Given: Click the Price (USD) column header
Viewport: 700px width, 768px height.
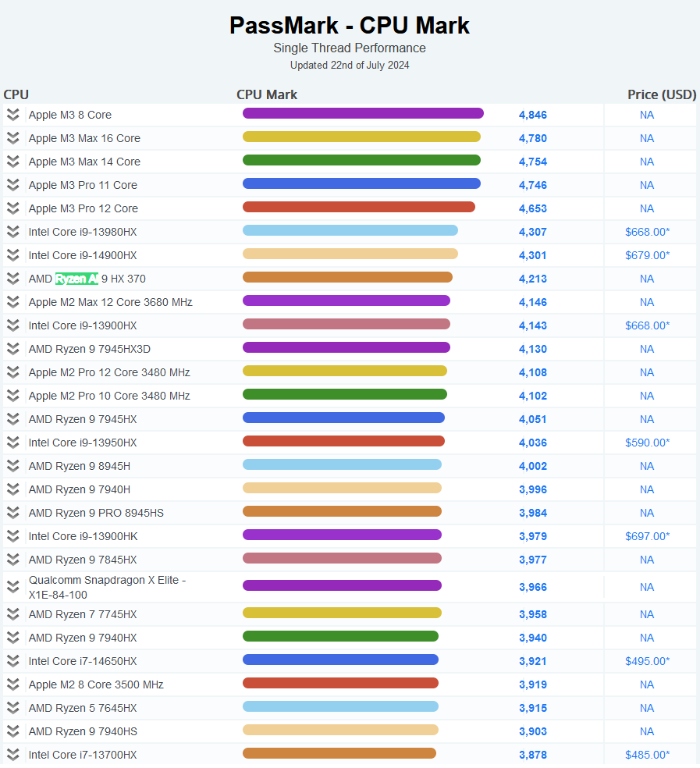Looking at the screenshot, I should tap(661, 94).
